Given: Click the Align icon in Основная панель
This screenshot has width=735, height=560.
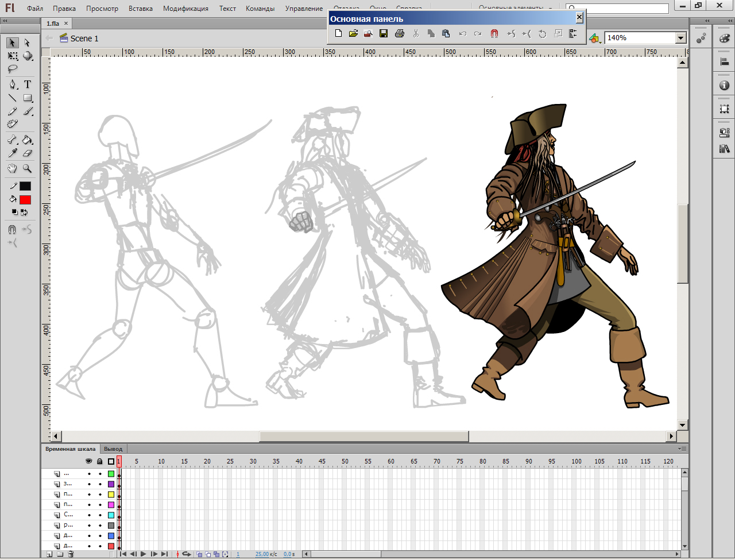Looking at the screenshot, I should click(x=572, y=34).
